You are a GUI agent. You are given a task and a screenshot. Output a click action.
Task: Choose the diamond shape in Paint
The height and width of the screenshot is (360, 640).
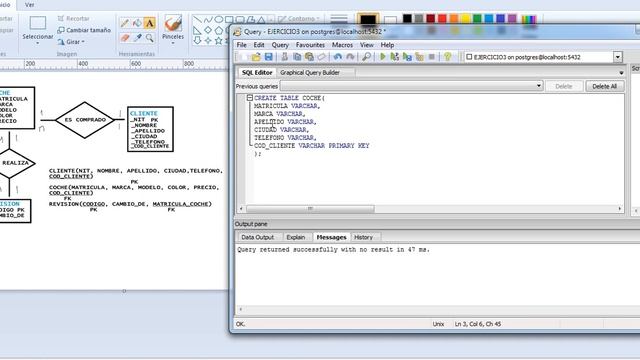(208, 30)
